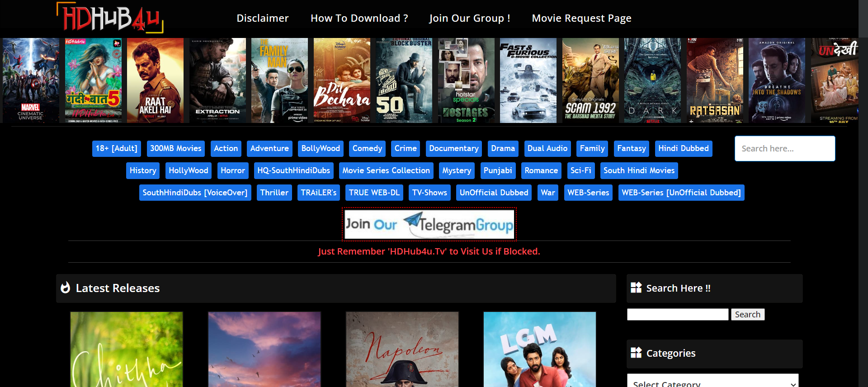Click the Search button in sidebar
The width and height of the screenshot is (868, 387).
click(x=747, y=315)
